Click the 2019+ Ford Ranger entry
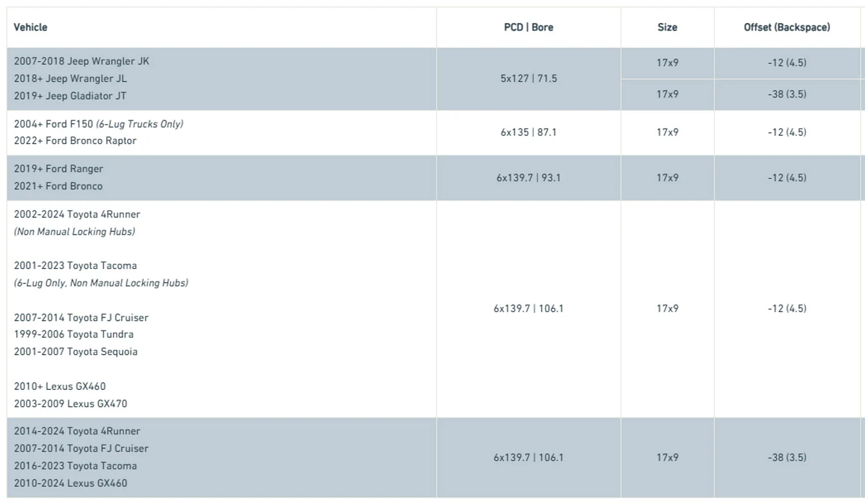This screenshot has width=865, height=504. pyautogui.click(x=58, y=169)
